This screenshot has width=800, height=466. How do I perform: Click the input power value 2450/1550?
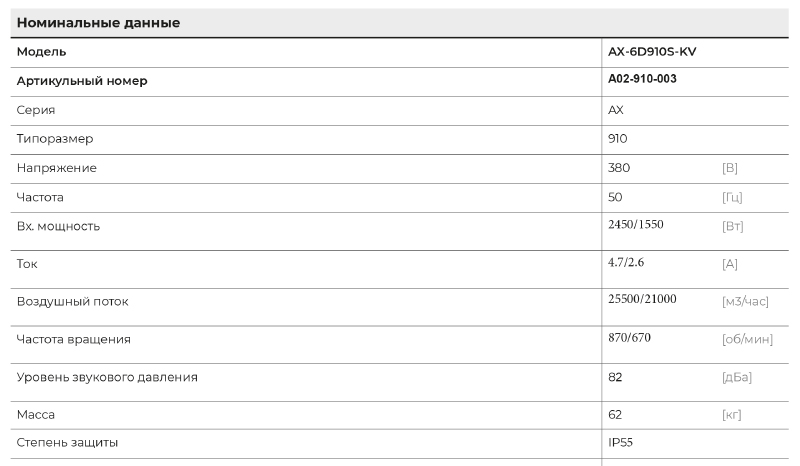point(636,225)
